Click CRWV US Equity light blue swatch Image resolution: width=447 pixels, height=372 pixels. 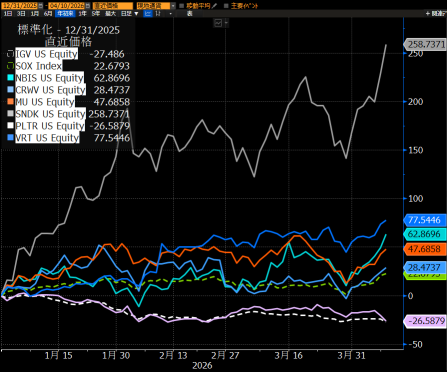point(11,90)
